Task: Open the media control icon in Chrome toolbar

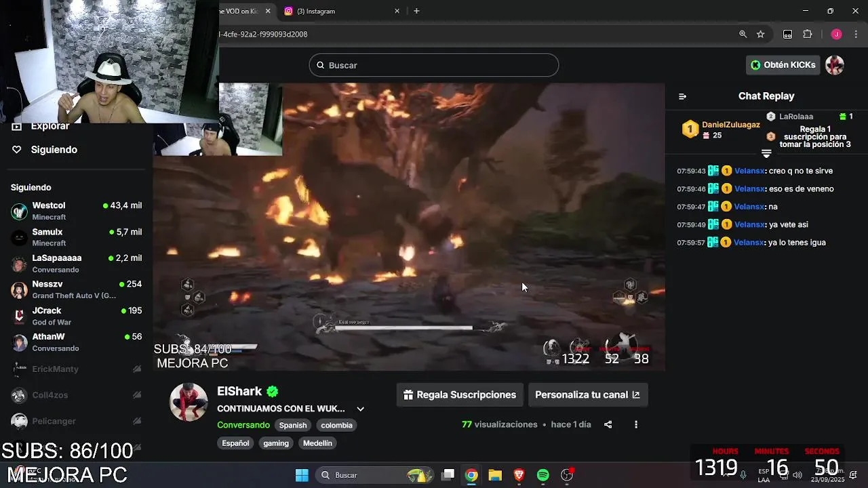Action: pos(787,34)
